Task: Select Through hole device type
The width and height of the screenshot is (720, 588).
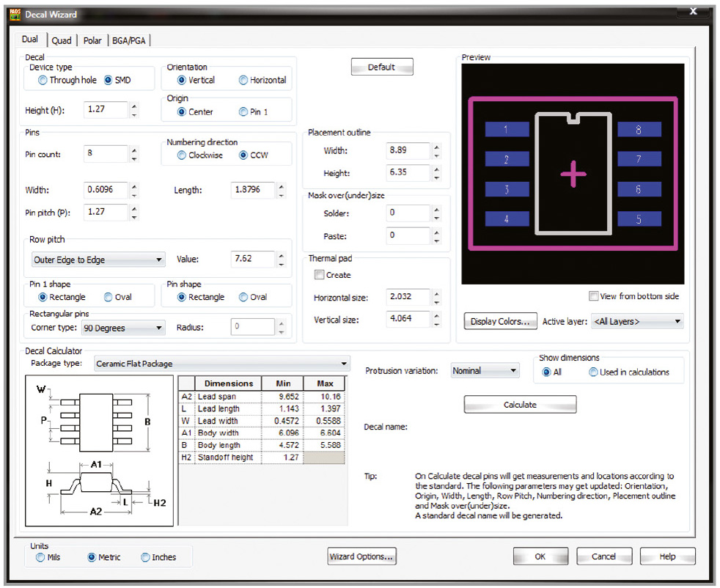Action: (43, 80)
